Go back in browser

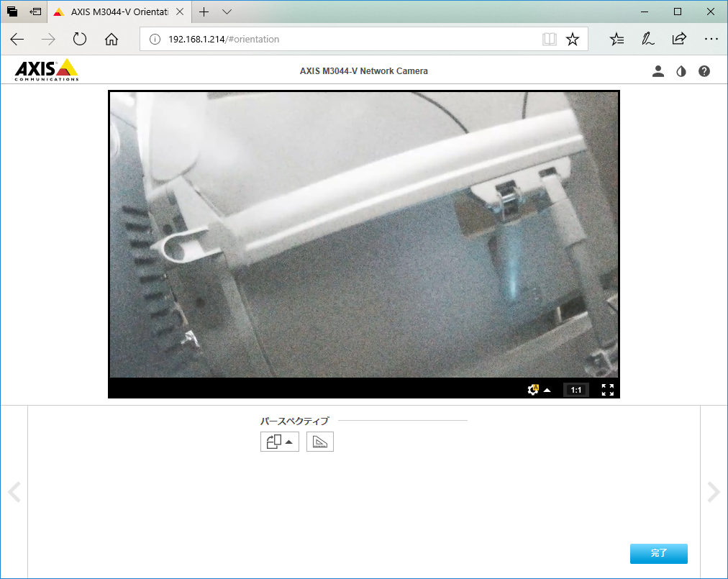(17, 39)
